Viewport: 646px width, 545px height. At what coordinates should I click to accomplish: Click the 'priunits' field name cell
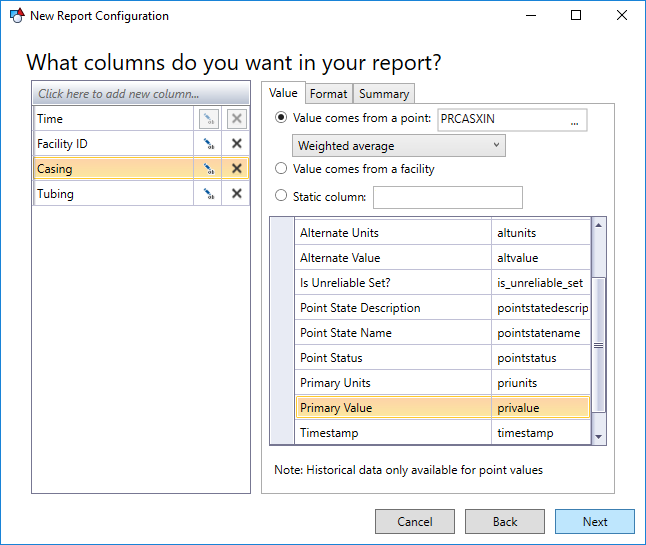click(x=541, y=383)
